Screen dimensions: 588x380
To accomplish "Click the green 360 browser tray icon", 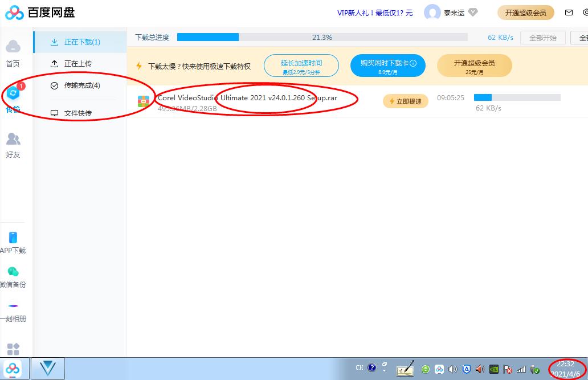I will (425, 370).
